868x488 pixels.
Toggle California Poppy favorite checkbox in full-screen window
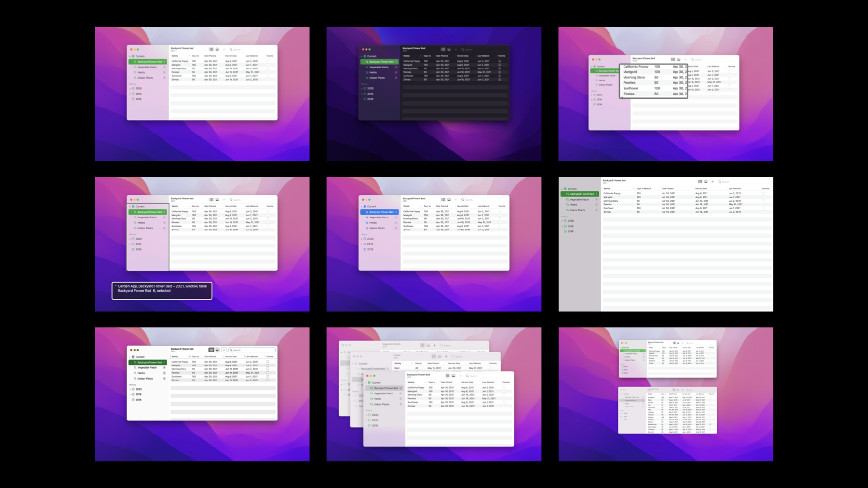pyautogui.click(x=763, y=193)
